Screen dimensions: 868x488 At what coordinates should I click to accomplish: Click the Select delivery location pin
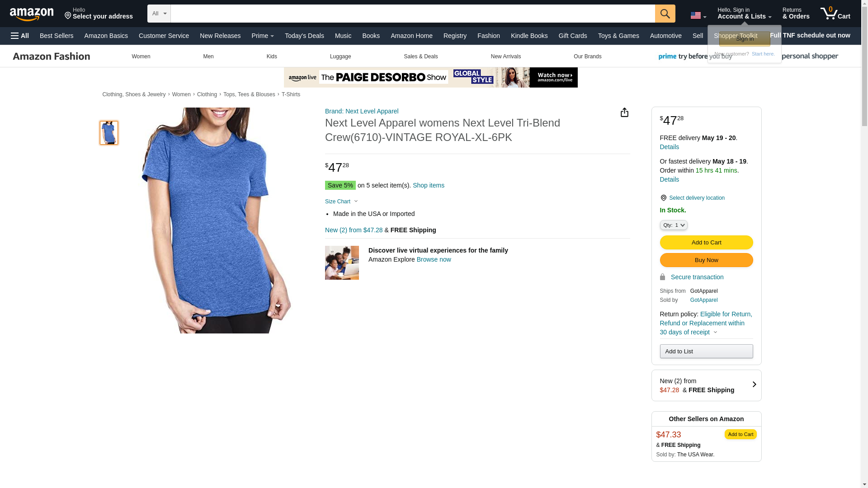pyautogui.click(x=663, y=198)
